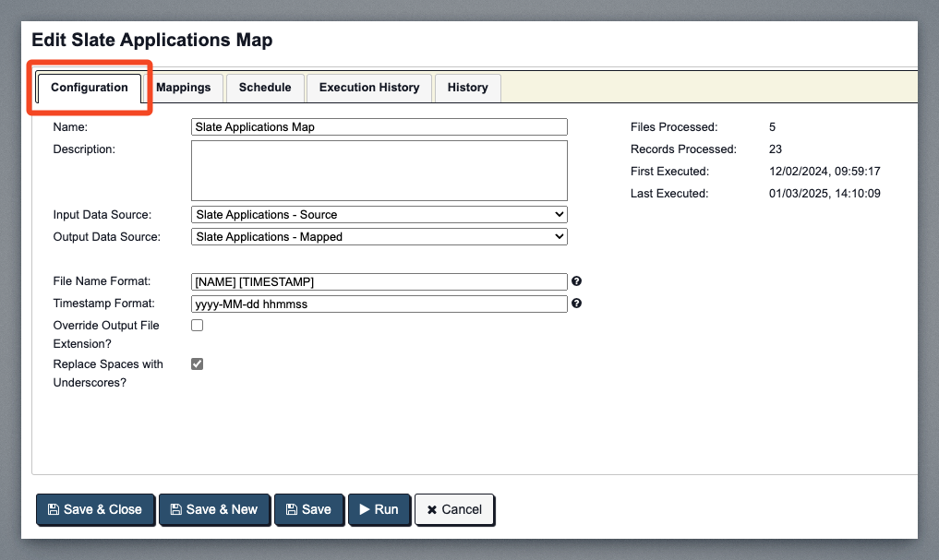The width and height of the screenshot is (939, 560).
Task: Go to the History tab
Action: tap(467, 88)
